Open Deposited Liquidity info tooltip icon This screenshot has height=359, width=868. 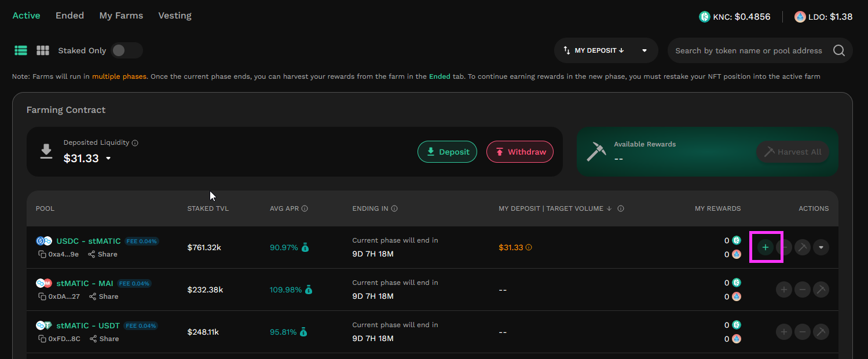(x=135, y=142)
